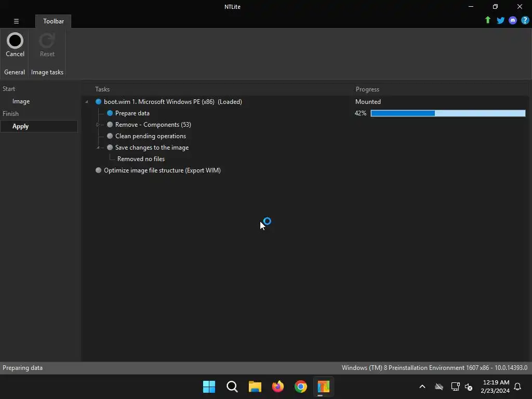532x399 pixels.
Task: Click the blue status dot of boot.wim
Action: pos(98,102)
